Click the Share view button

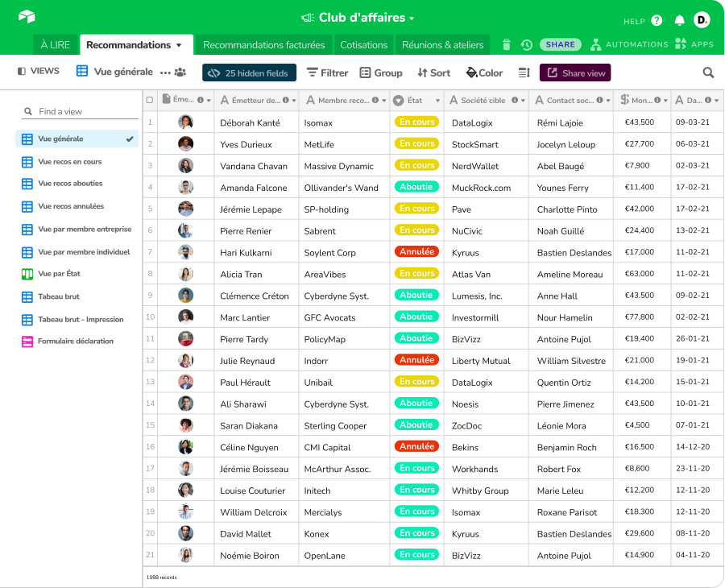(575, 72)
